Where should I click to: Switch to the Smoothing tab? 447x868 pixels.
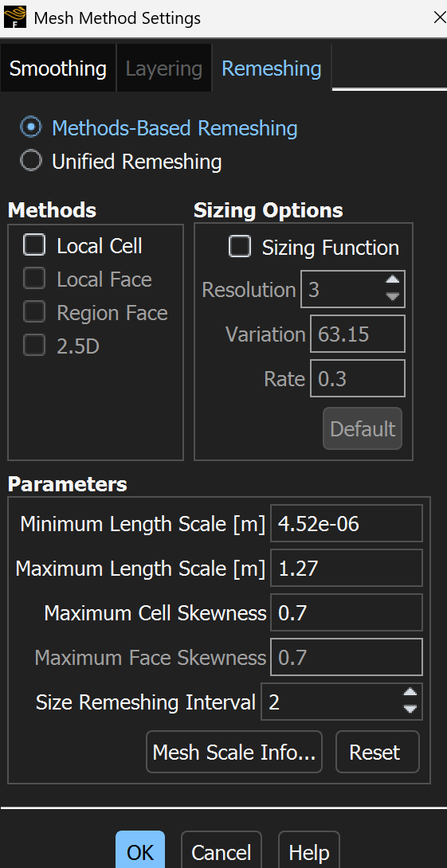click(x=58, y=68)
